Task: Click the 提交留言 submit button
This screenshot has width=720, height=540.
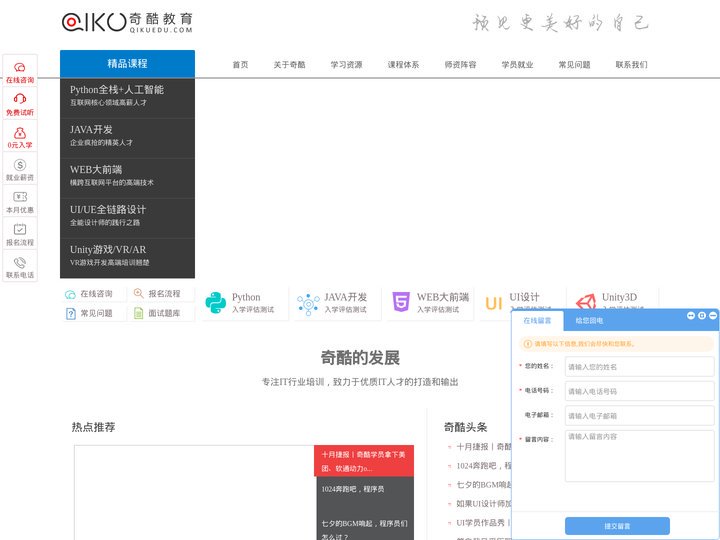Action: [617, 526]
